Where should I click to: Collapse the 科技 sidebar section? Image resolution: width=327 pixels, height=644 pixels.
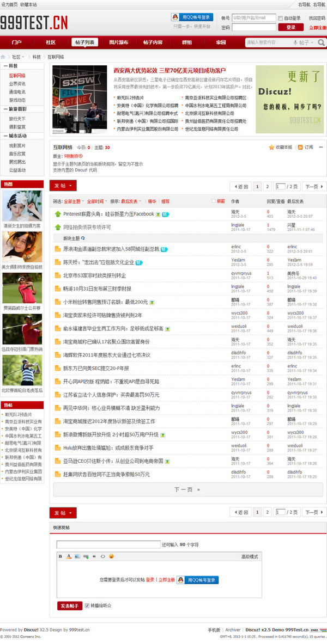pos(6,66)
